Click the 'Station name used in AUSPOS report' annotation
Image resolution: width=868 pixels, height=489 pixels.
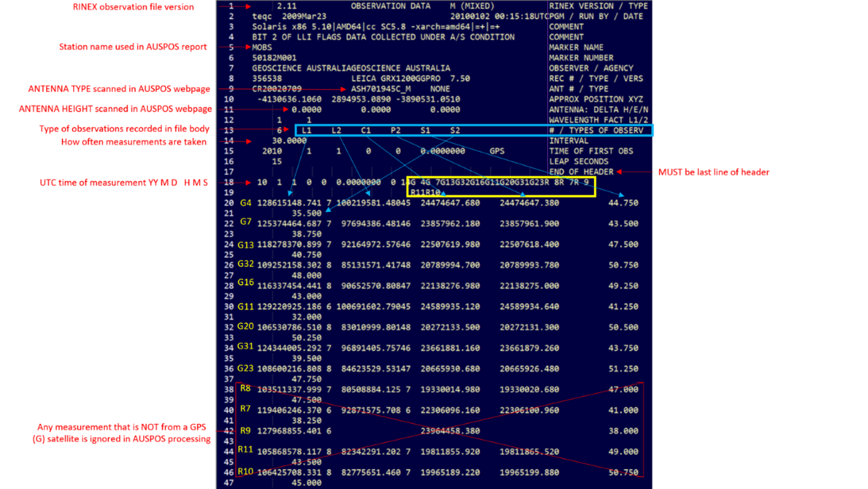pos(133,47)
